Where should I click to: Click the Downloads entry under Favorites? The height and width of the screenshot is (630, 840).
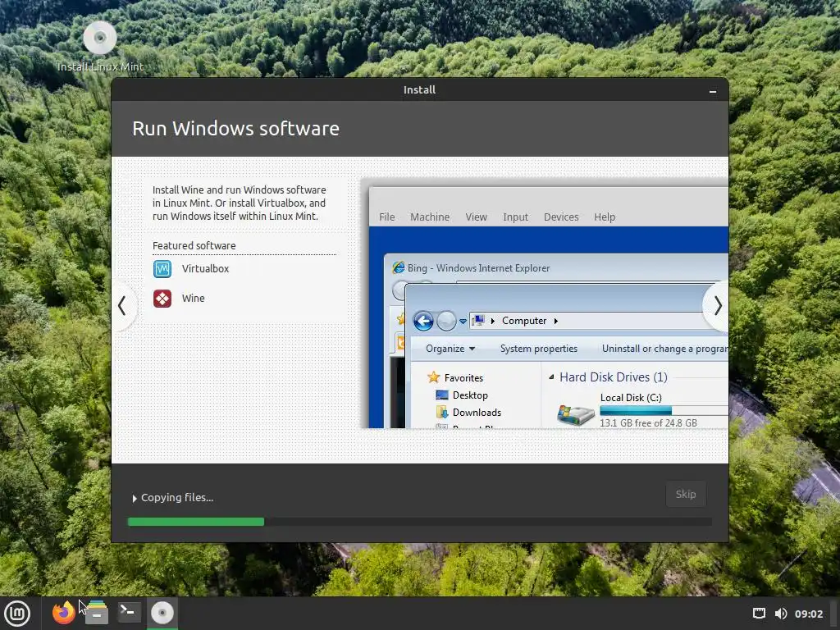[468, 413]
